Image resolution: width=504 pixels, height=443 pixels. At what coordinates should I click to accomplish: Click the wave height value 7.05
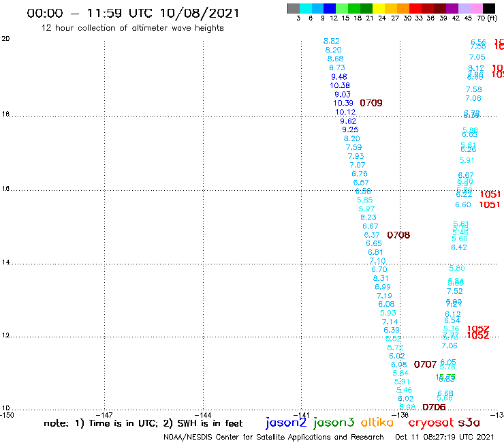point(477,57)
